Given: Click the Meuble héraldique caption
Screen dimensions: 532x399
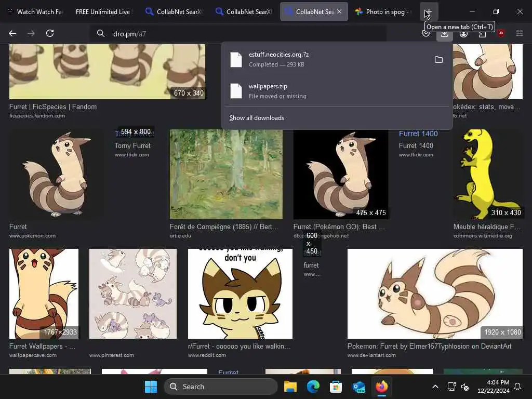Looking at the screenshot, I should click(x=487, y=227).
